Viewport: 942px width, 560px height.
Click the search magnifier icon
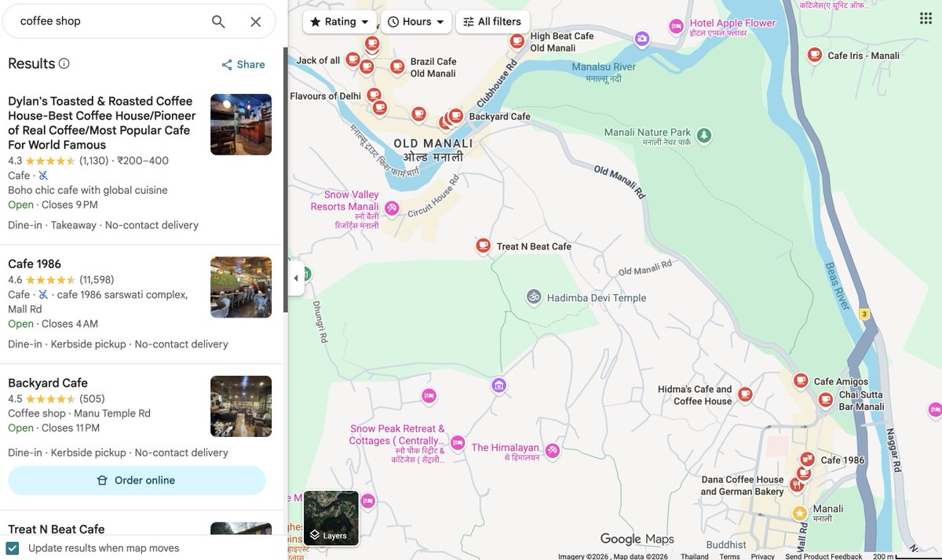[218, 22]
